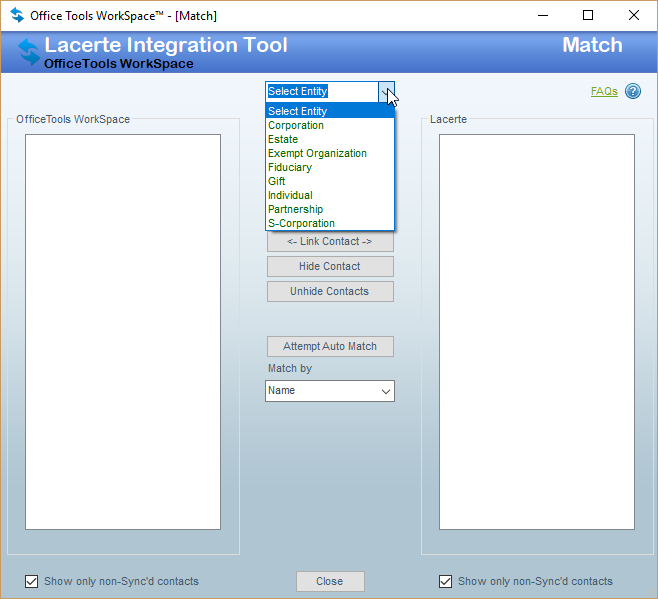Pick S-Corporation from the list
Screen dimensions: 658x599
click(330, 223)
